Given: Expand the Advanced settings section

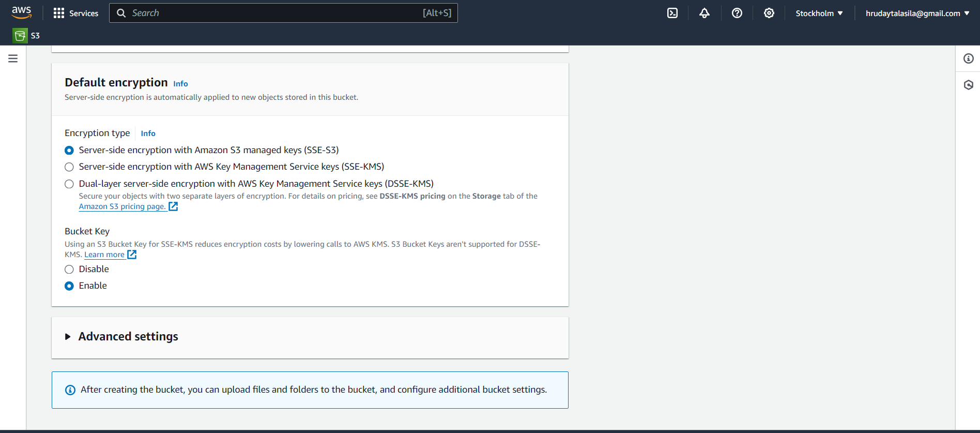Looking at the screenshot, I should (68, 337).
